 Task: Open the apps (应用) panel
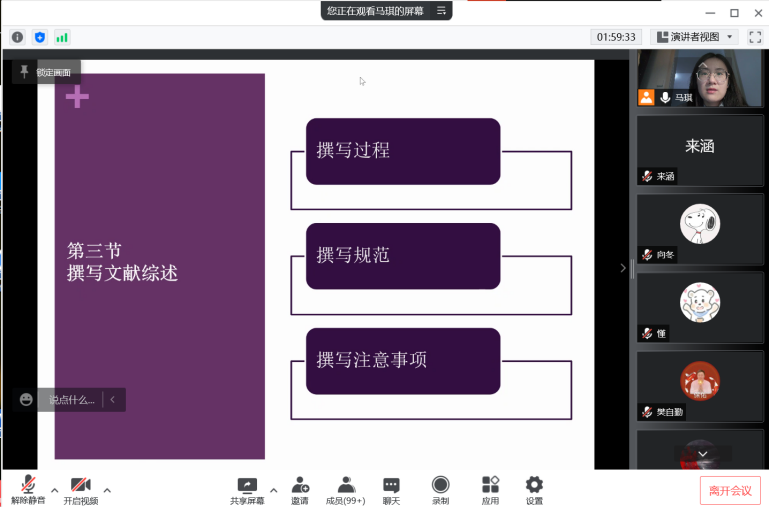coord(490,489)
